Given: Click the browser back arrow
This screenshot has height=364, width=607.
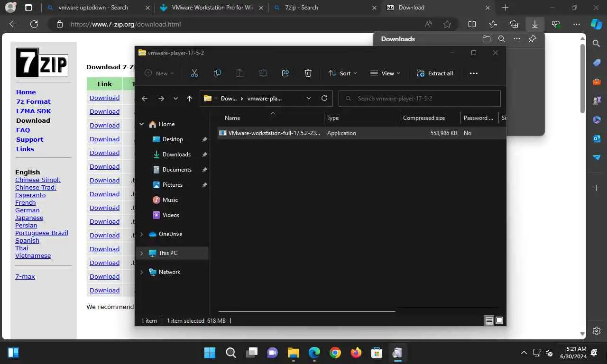Looking at the screenshot, I should [x=13, y=24].
